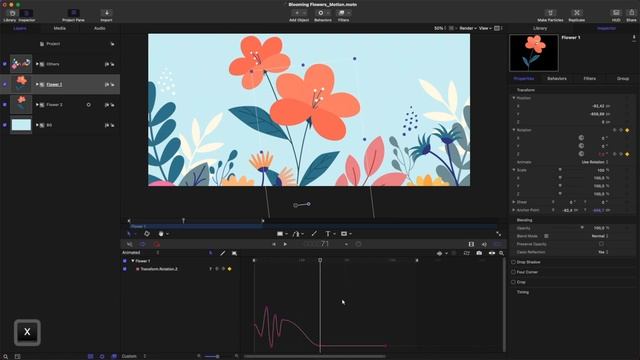Image resolution: width=640 pixels, height=360 pixels.
Task: Open Animate Use Rotation popup
Action: [595, 162]
